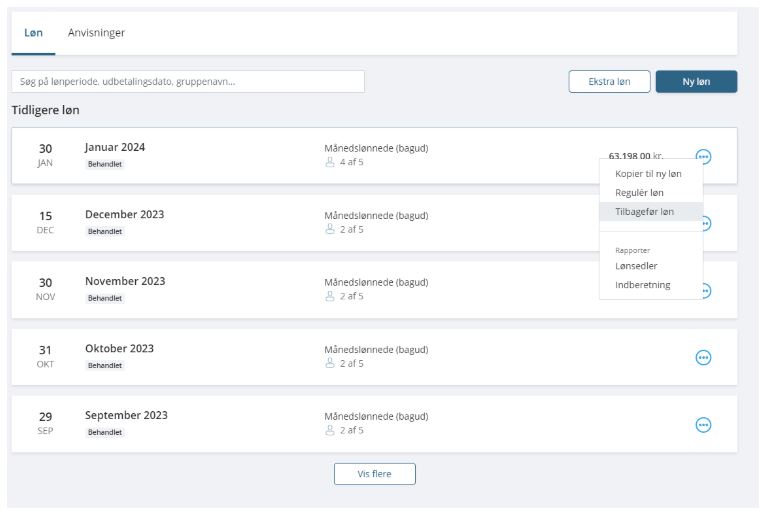This screenshot has width=768, height=518.
Task: Open the options menu for September 2023 payroll
Action: [703, 424]
